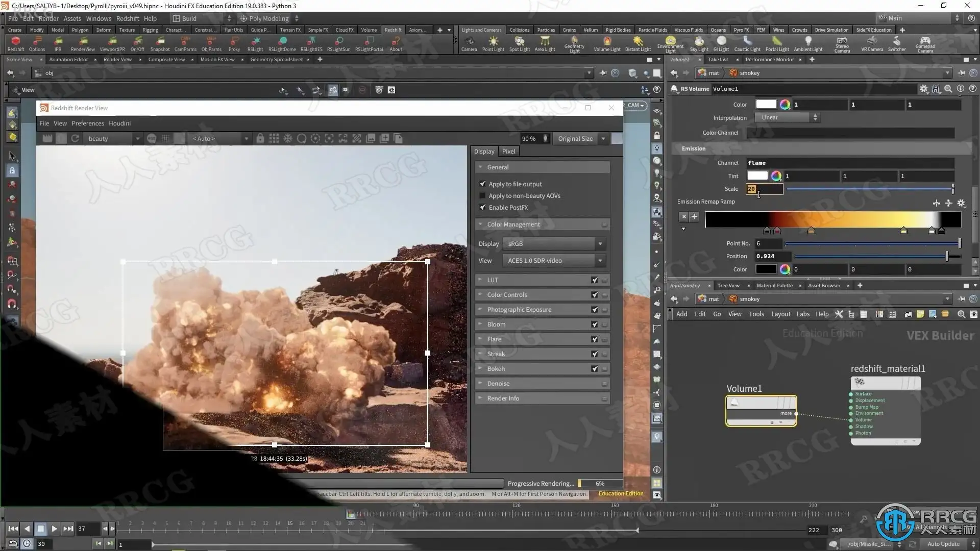The height and width of the screenshot is (551, 980).
Task: Click the RSLightDome shelf tool icon
Action: (282, 42)
